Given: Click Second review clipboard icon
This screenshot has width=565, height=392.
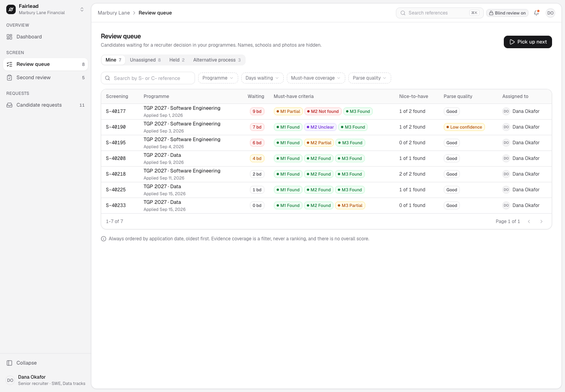Looking at the screenshot, I should click(x=9, y=78).
